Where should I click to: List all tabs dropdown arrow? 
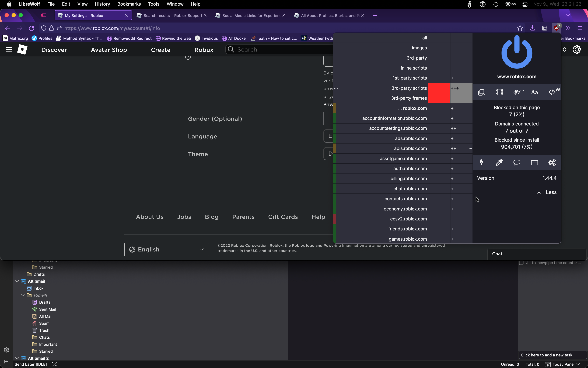[x=568, y=15]
